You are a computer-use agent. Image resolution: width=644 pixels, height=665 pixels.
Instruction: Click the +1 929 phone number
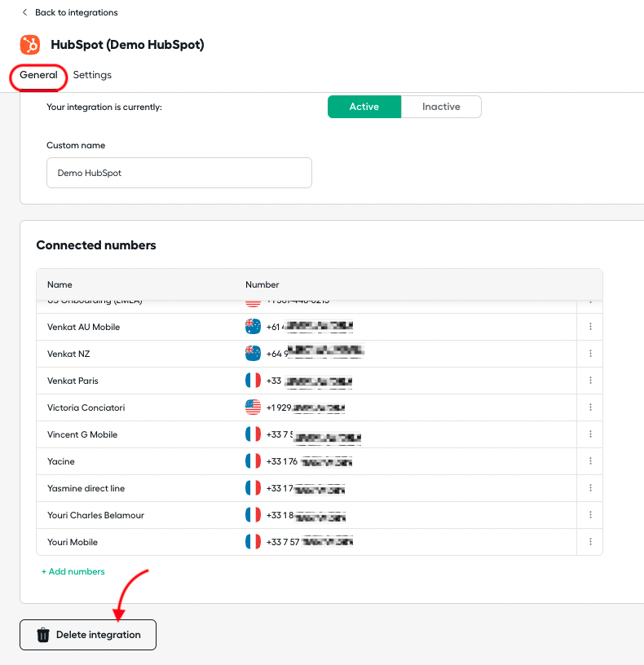coord(306,407)
